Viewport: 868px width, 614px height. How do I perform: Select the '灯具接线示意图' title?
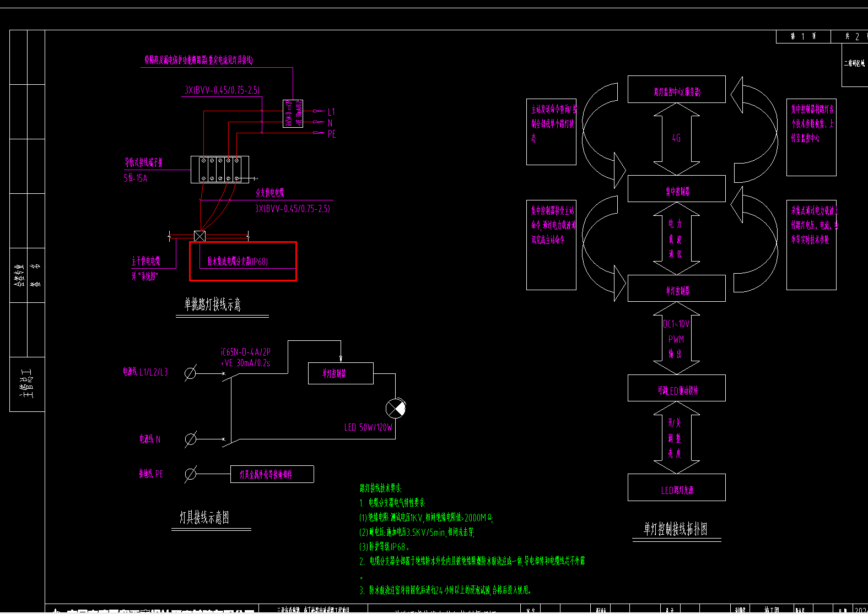coord(204,517)
